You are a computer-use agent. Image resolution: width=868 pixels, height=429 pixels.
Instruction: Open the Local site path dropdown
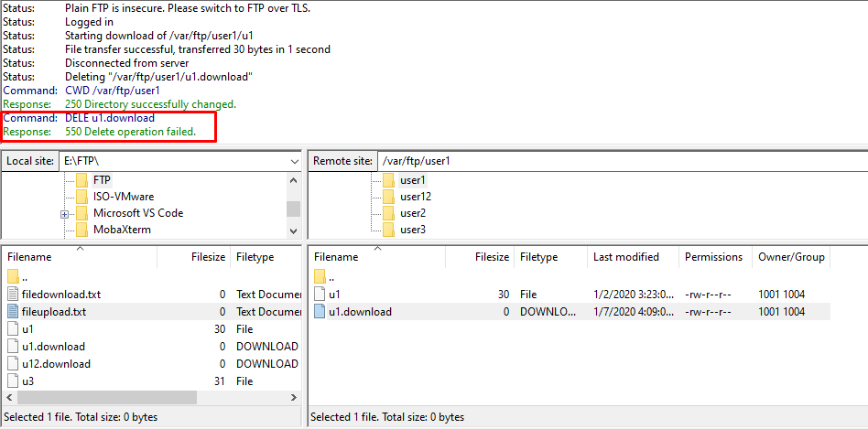point(295,161)
